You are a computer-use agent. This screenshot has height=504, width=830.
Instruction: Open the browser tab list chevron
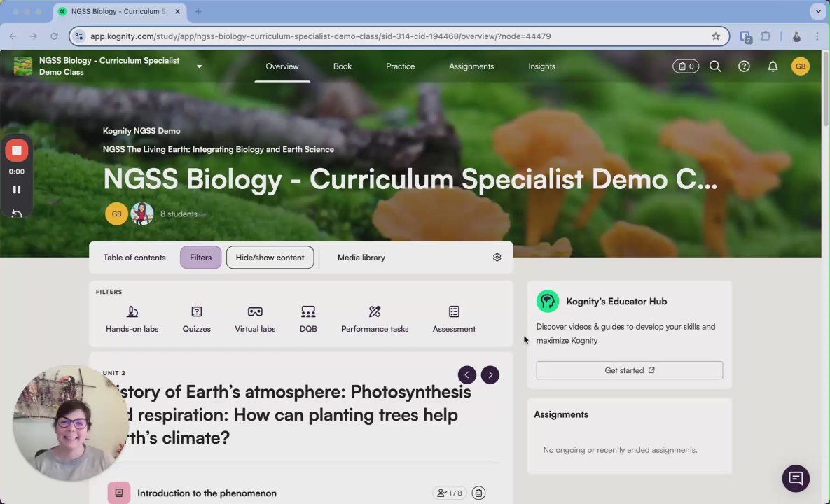pyautogui.click(x=818, y=11)
